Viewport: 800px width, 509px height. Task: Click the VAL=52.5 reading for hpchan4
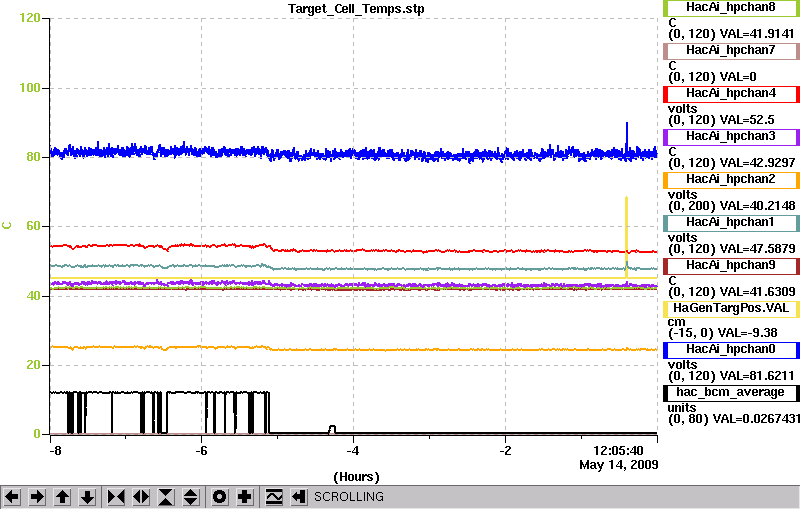tap(746, 120)
